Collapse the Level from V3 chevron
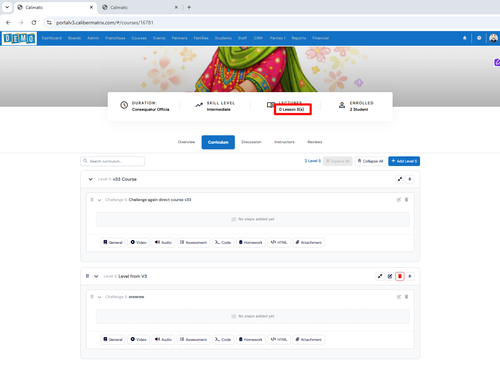The width and height of the screenshot is (500, 367). [x=96, y=276]
